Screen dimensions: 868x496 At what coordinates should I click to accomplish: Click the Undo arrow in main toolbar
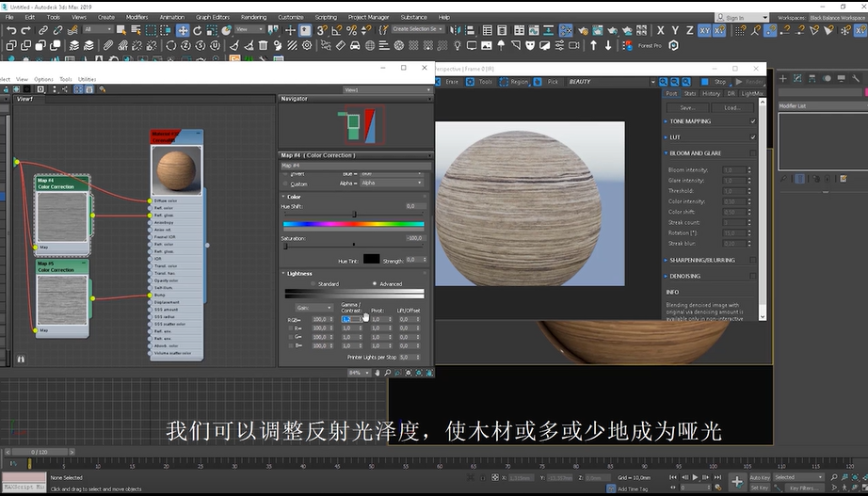point(11,30)
